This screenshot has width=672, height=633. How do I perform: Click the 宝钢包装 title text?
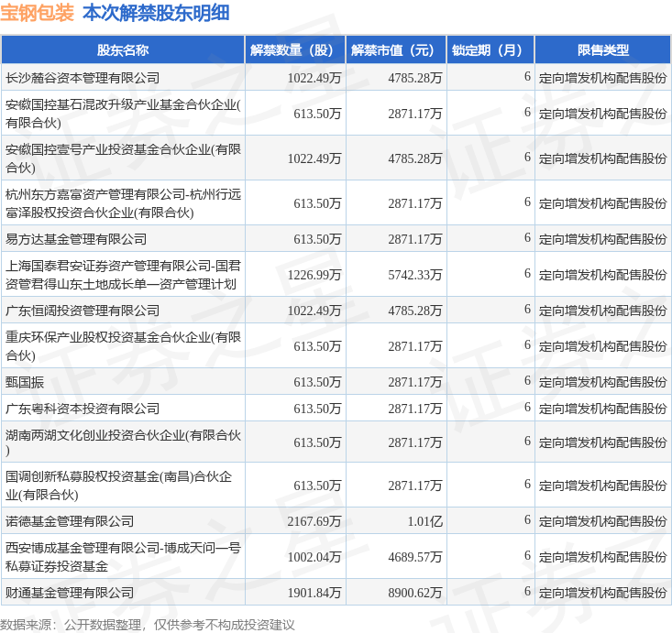click(38, 13)
